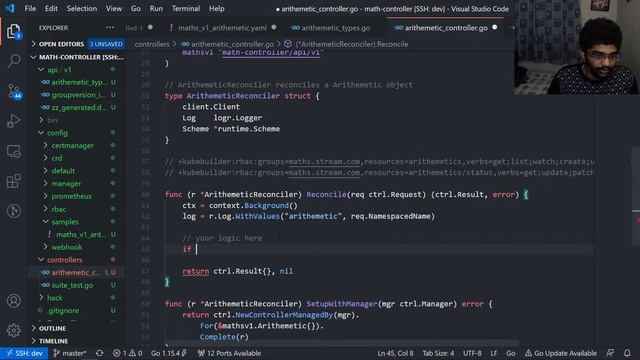Change Tab Size: 4 setting
This screenshot has height=360, width=640.
(438, 353)
